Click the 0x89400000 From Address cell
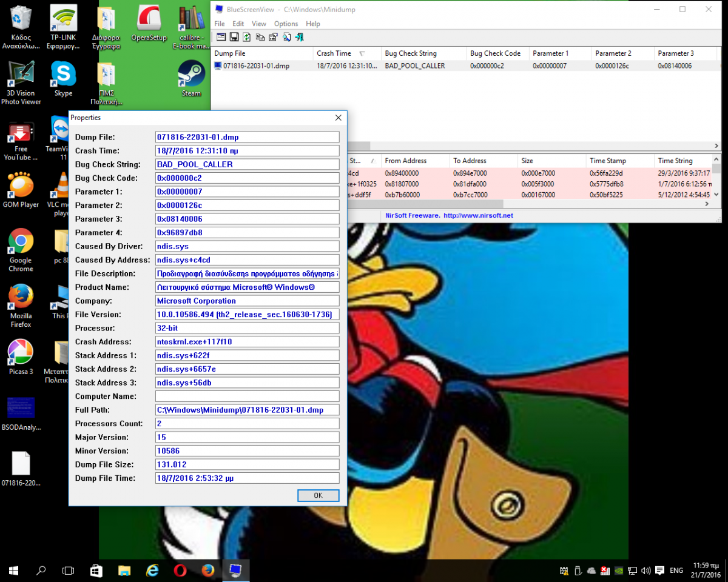The width and height of the screenshot is (728, 582). point(402,173)
